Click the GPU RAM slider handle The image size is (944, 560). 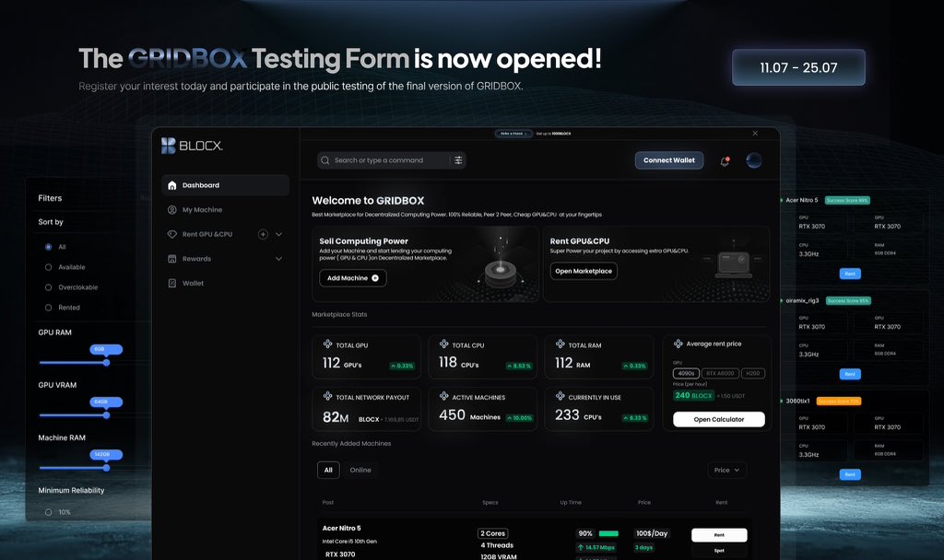point(107,363)
